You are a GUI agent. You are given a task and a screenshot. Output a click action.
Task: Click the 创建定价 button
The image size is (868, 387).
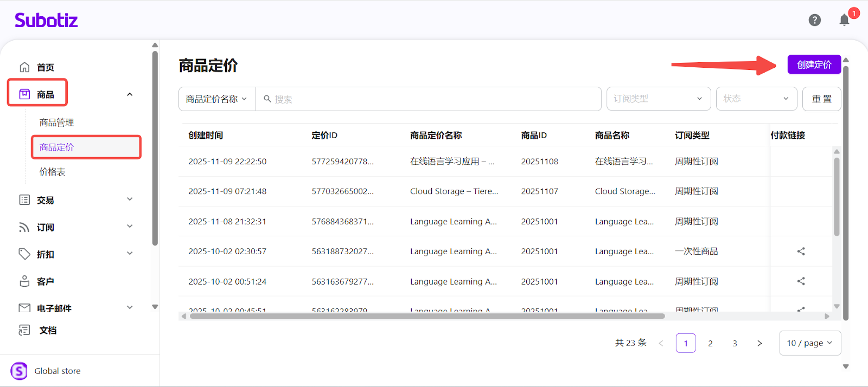pos(814,64)
